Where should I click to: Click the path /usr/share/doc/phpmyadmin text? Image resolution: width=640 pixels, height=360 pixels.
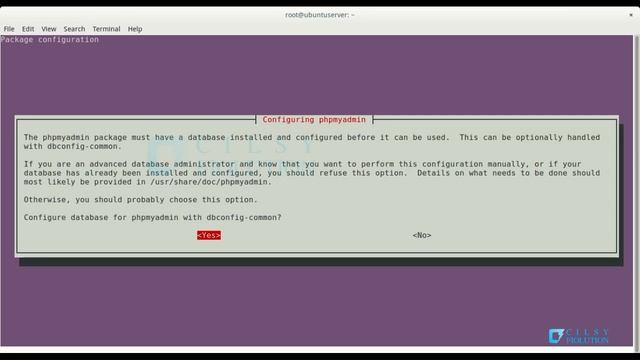209,182
